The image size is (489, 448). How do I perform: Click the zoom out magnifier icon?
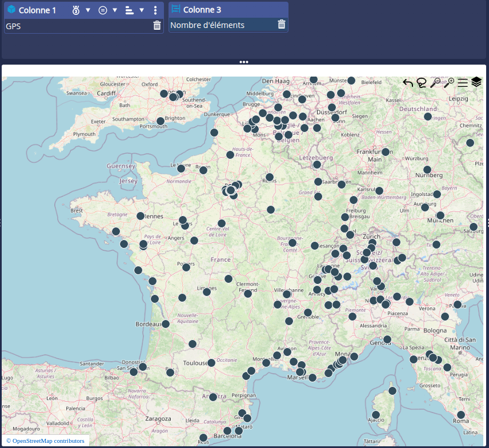point(435,83)
